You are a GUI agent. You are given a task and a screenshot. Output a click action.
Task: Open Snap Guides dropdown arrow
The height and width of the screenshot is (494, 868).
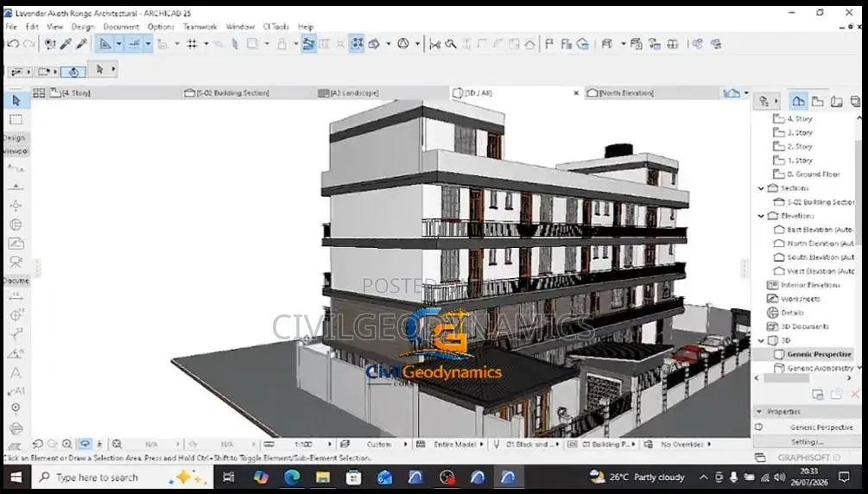[x=148, y=44]
